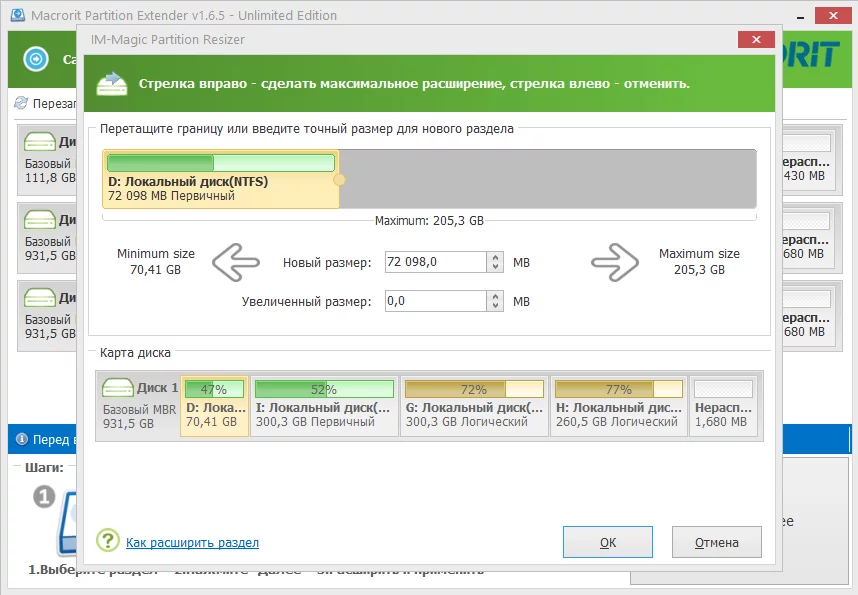858x595 pixels.
Task: Click the "72 098 MB Первичный" text
Action: tap(171, 196)
